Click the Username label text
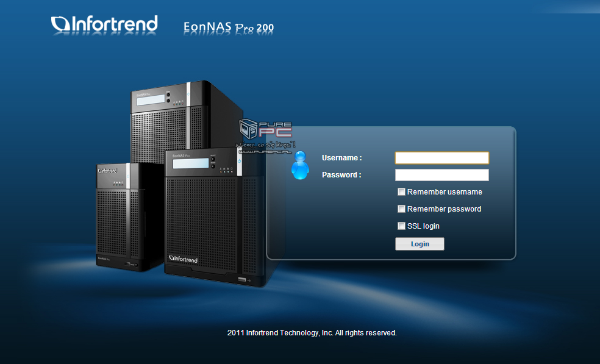The width and height of the screenshot is (600, 364). (341, 158)
